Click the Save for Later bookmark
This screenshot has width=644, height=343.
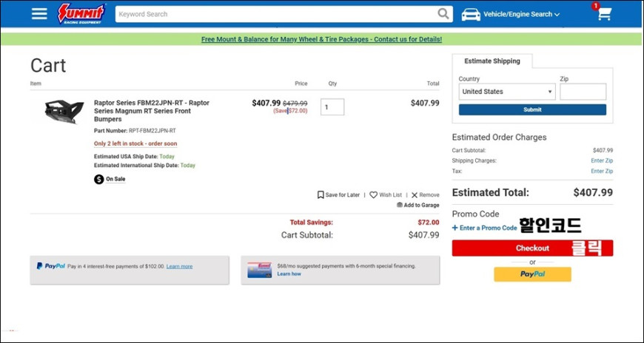(x=338, y=195)
